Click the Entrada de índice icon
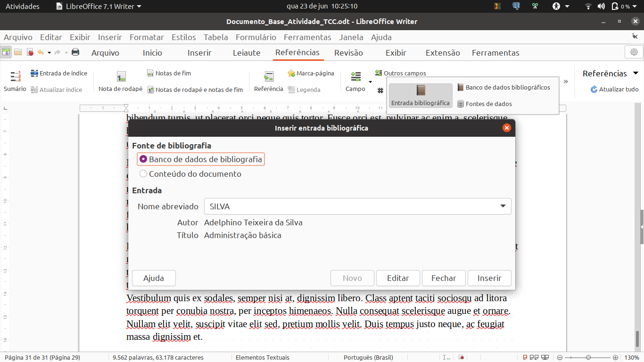This screenshot has height=362, width=644. [34, 73]
